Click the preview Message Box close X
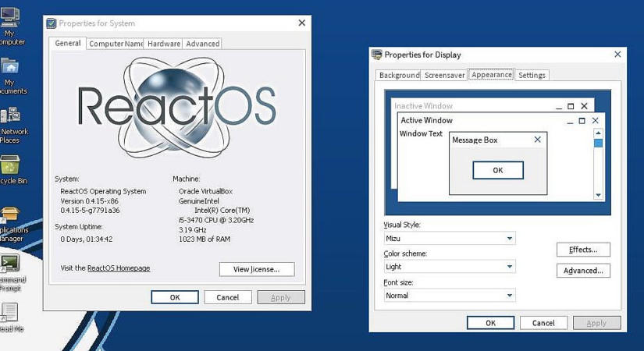644x351 pixels. pyautogui.click(x=537, y=140)
